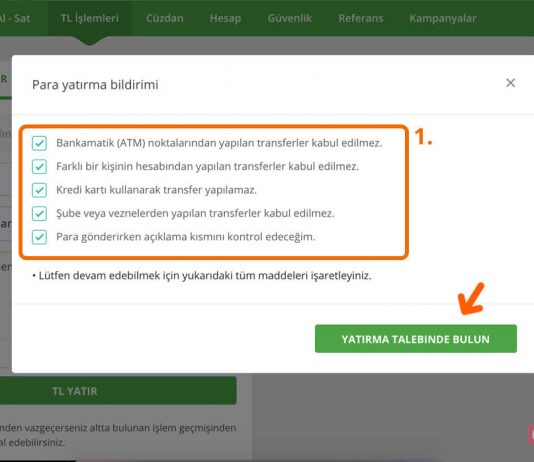Uncheck the Bankamatik (ATM) transfer checkbox
The width and height of the screenshot is (534, 462).
point(40,143)
